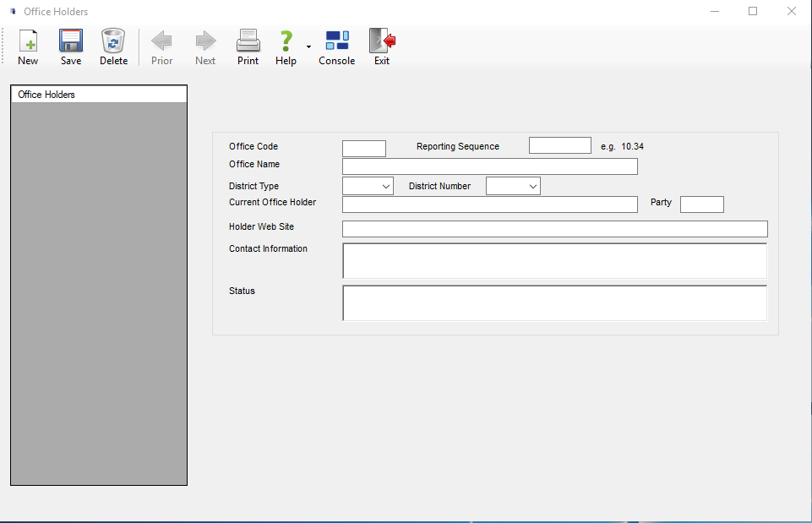The image size is (812, 523).
Task: Delete the current record with trash icon
Action: point(113,47)
